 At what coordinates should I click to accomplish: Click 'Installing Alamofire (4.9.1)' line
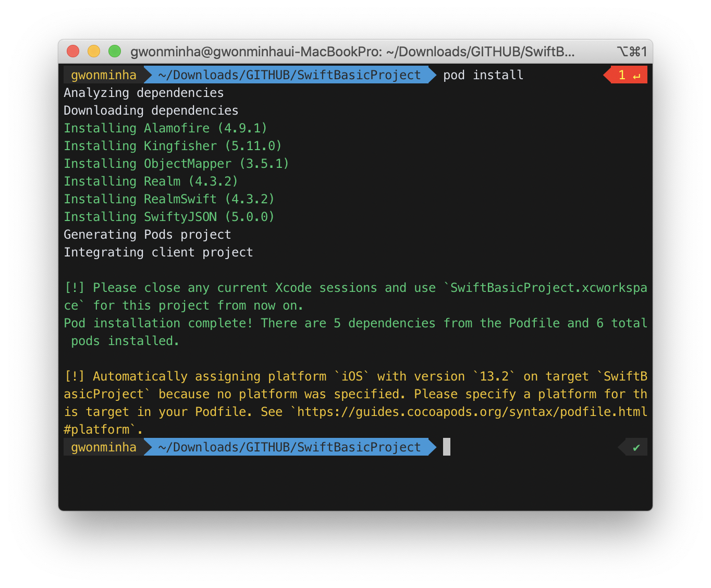tap(166, 128)
